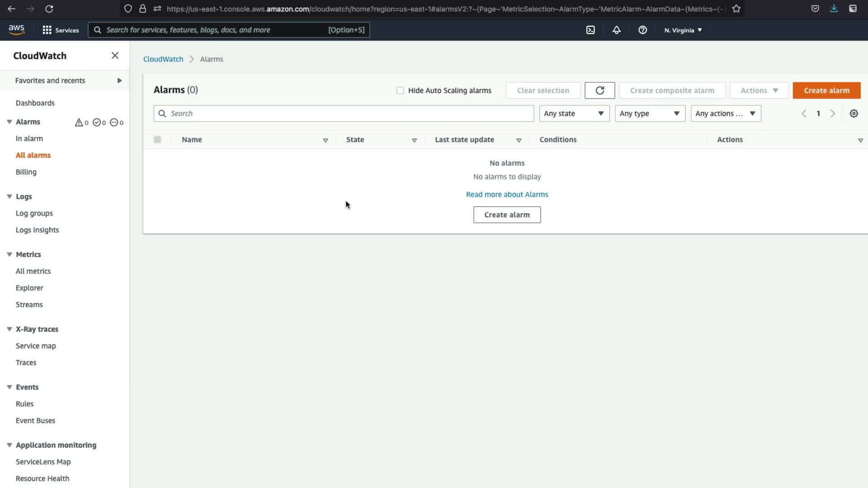
Task: Click the orange Create alarm button
Action: [x=826, y=90]
